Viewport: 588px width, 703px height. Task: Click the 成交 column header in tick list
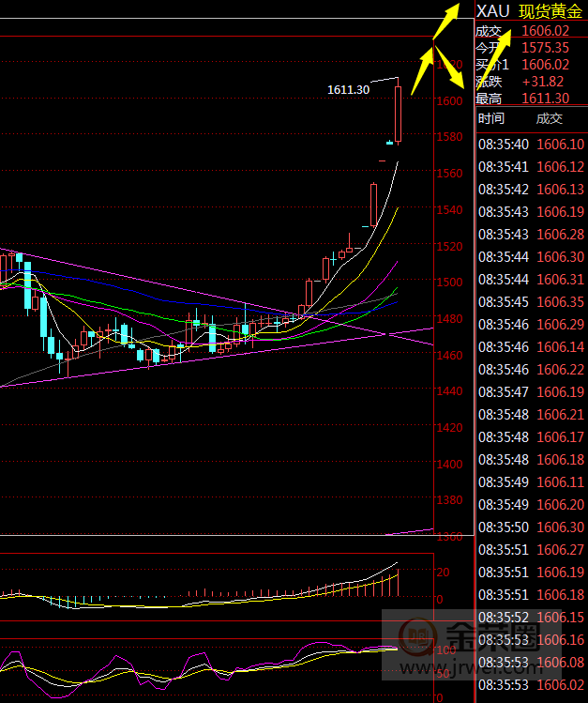click(x=549, y=118)
